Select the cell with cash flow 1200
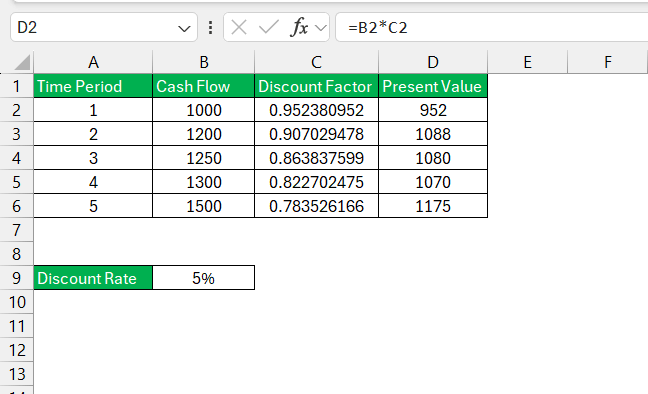This screenshot has height=394, width=648. [x=204, y=134]
